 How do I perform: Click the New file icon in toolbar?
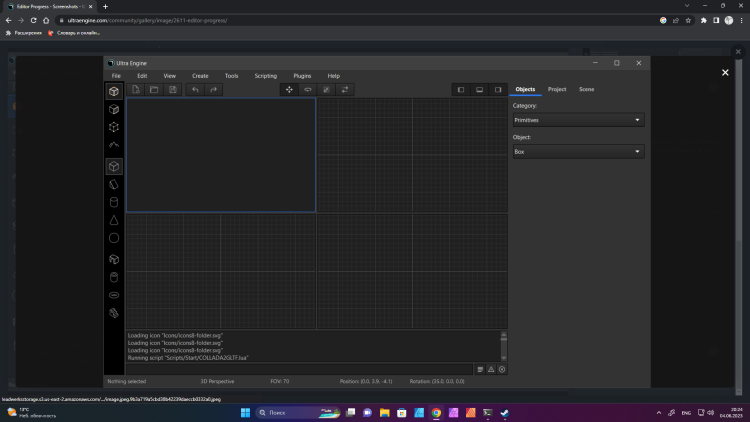tap(135, 90)
